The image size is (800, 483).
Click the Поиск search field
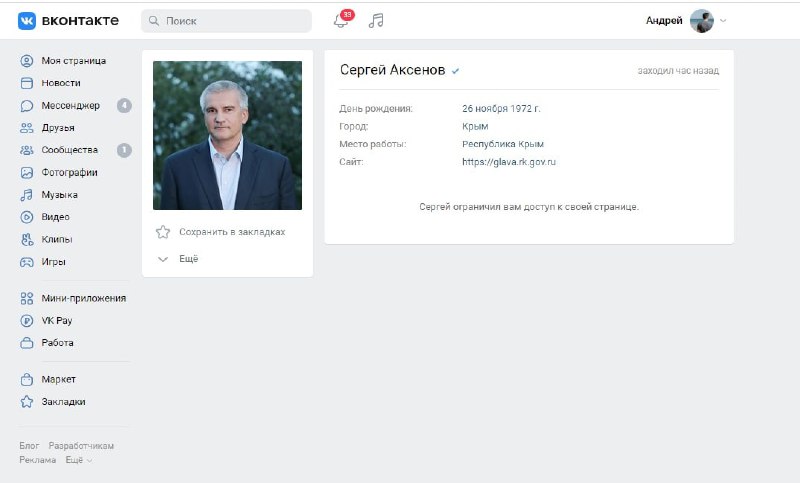[x=226, y=21]
